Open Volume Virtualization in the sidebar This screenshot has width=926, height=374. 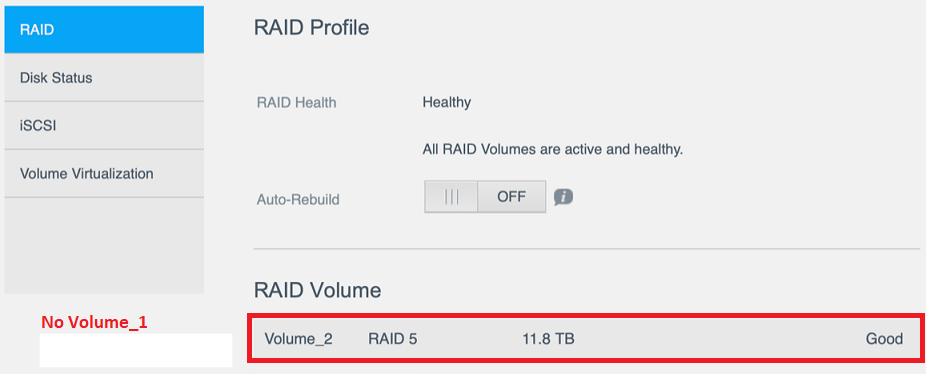(x=104, y=174)
